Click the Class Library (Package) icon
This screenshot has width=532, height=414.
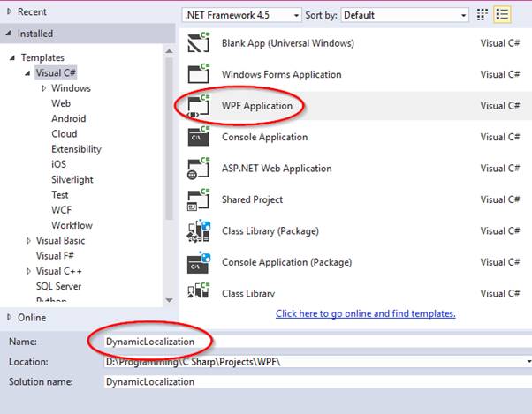click(198, 230)
